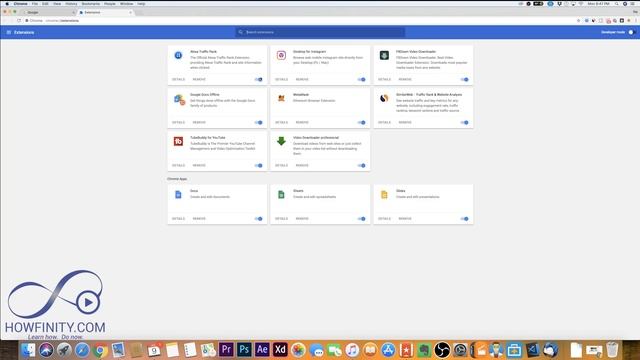
Task: Open the Bookmarks menu
Action: tap(91, 4)
